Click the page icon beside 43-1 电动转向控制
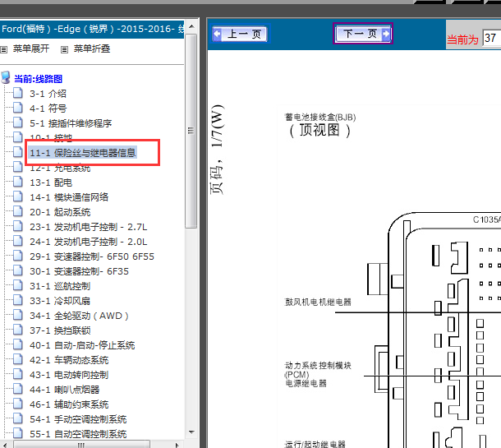 pos(18,373)
